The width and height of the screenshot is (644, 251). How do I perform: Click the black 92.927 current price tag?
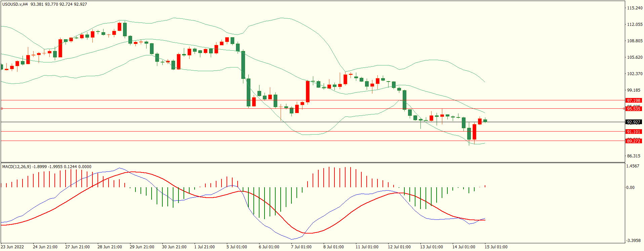click(633, 122)
